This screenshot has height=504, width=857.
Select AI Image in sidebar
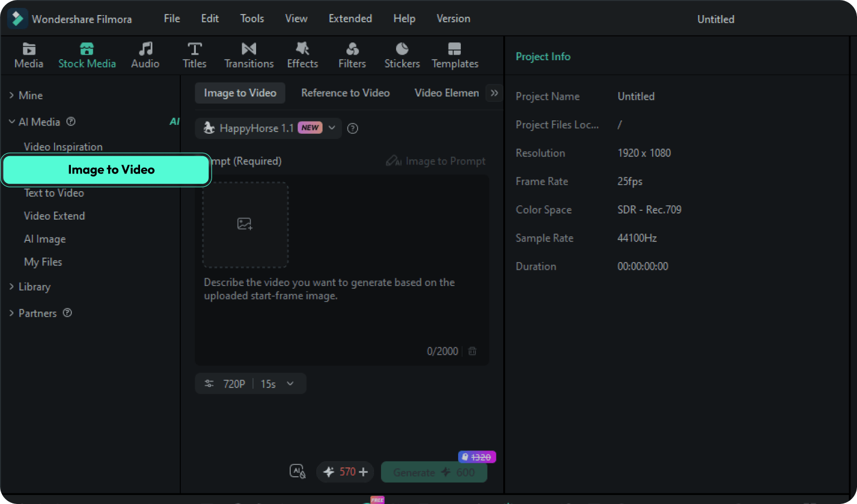(45, 239)
